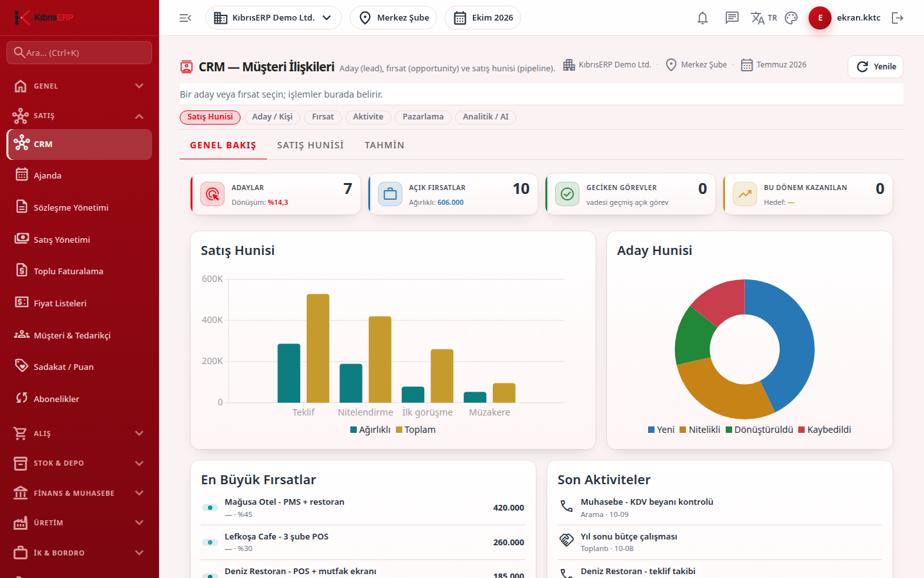Open Sözleşme Yönetimi in the sidebar
This screenshot has width=924, height=578.
point(80,207)
